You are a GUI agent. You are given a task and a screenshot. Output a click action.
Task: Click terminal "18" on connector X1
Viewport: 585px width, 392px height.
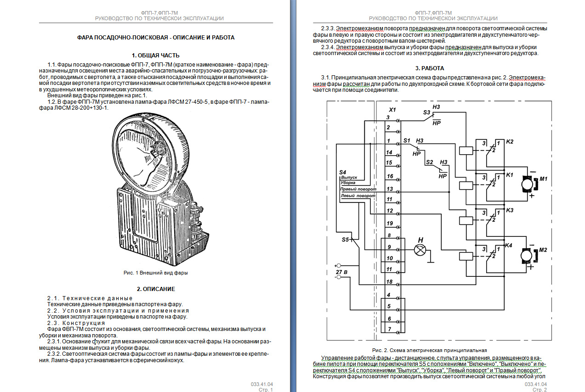(389, 281)
